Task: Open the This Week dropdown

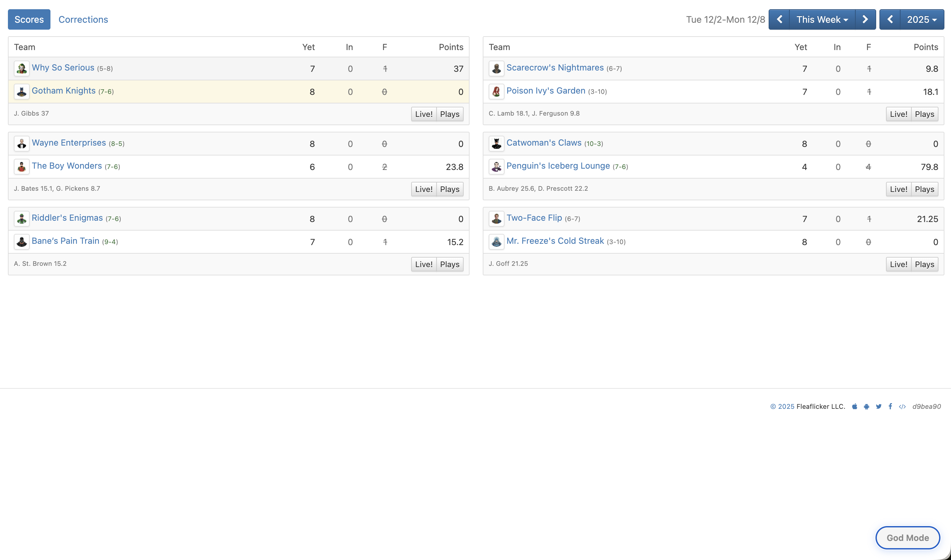Action: 821,19
